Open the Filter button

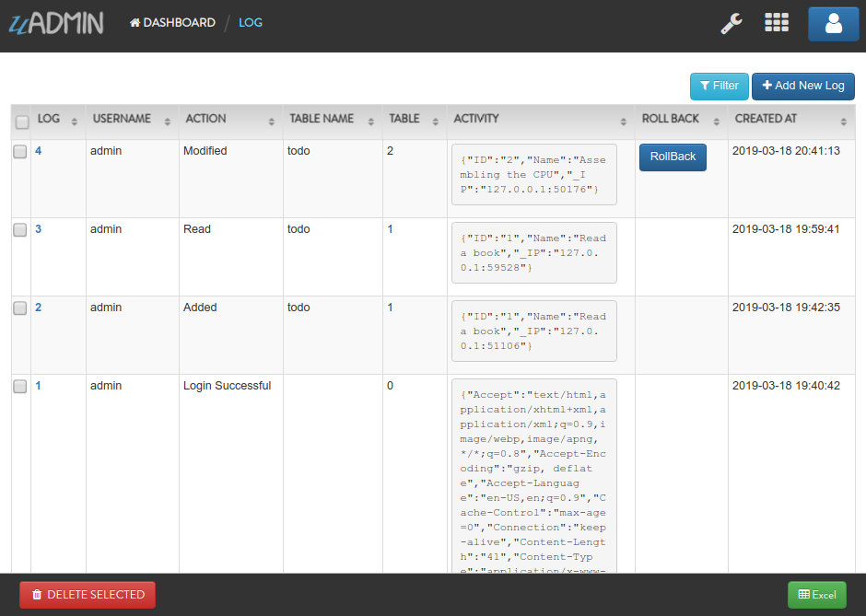tap(720, 87)
